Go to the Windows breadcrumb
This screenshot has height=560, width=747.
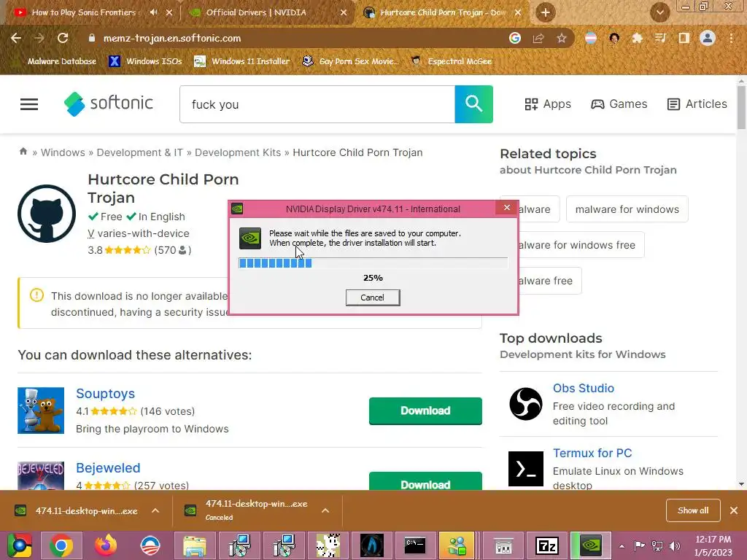point(63,152)
